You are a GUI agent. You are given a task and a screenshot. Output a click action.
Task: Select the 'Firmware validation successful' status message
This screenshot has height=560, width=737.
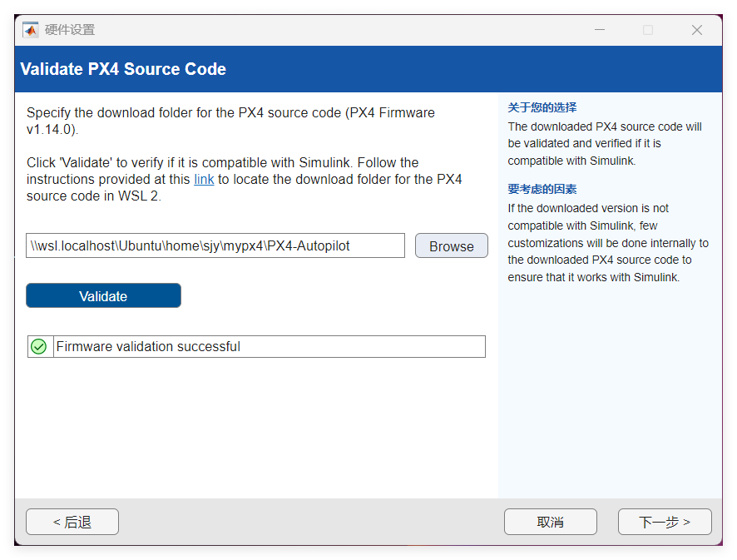point(148,346)
